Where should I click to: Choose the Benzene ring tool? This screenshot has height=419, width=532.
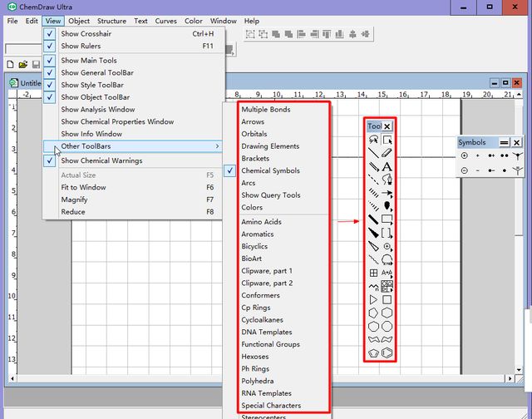coord(387,353)
